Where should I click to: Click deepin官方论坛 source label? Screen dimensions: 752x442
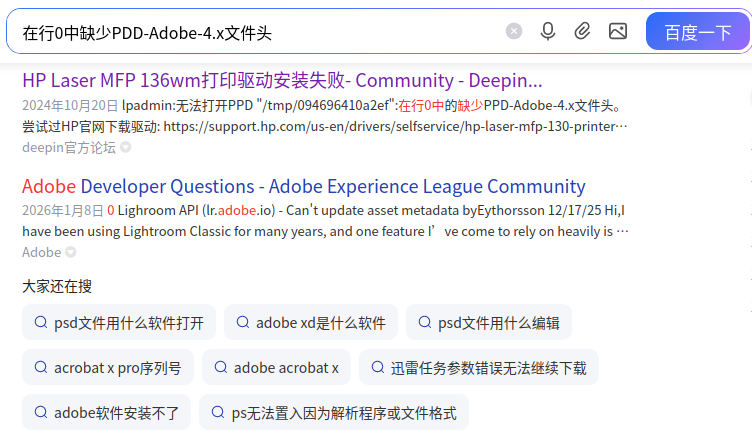coord(69,148)
